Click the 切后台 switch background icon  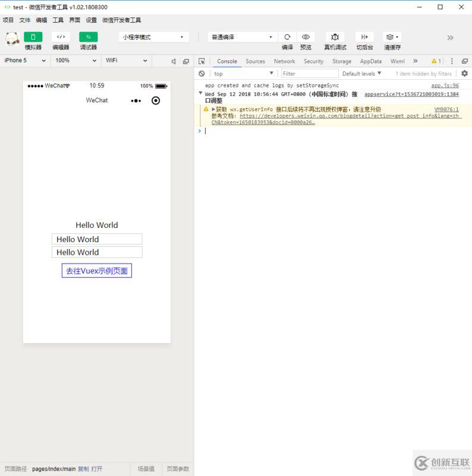[364, 37]
